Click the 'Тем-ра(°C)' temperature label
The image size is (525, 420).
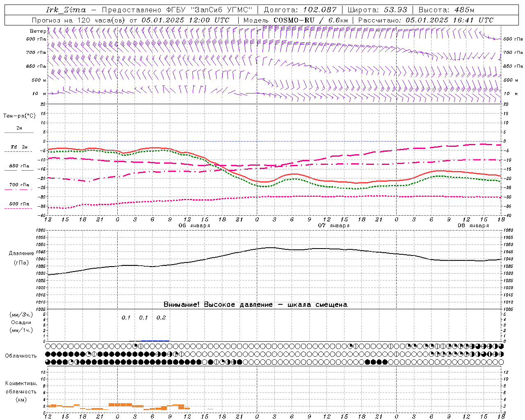pyautogui.click(x=19, y=116)
